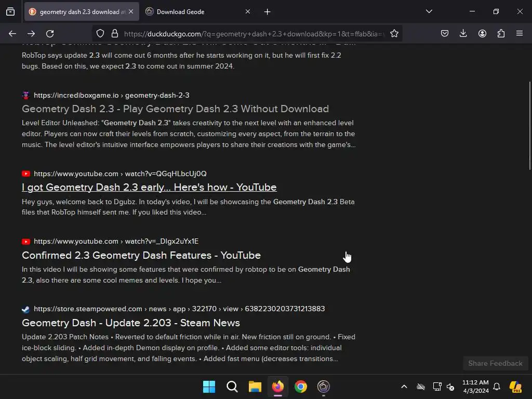This screenshot has height=399, width=532.
Task: Select the geometry dash 2.3 download tab
Action: (82, 11)
